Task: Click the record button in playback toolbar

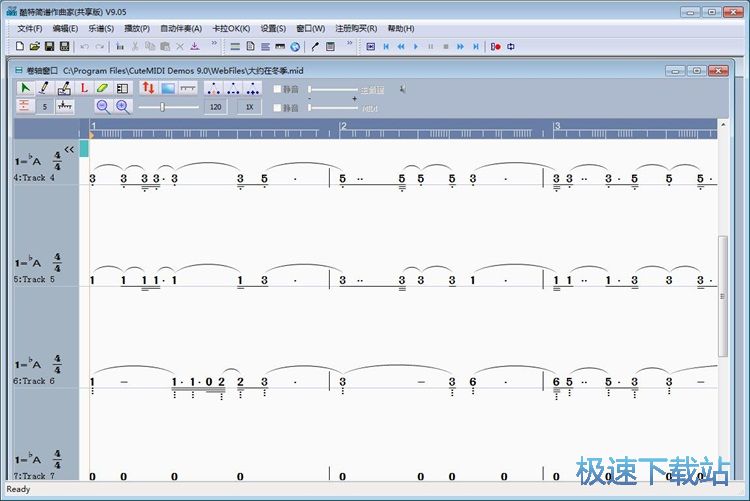Action: tap(496, 46)
